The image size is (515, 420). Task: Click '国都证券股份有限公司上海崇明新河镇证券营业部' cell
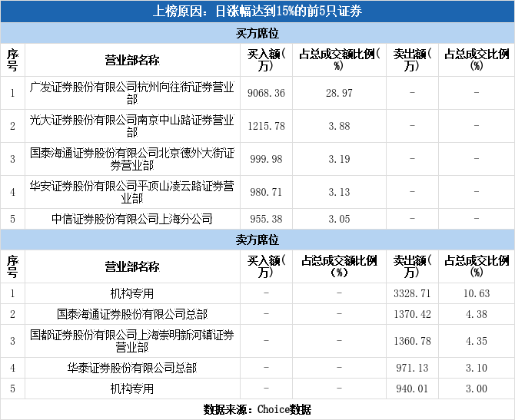coord(132,341)
